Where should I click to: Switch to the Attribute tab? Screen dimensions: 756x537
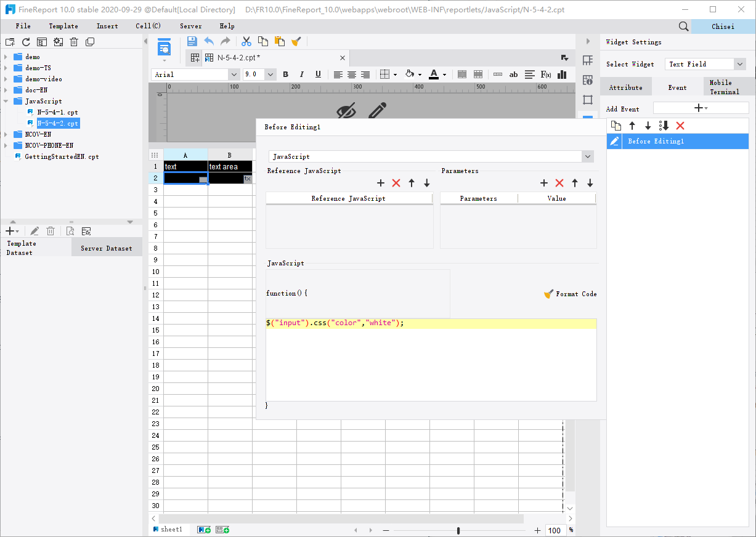[625, 87]
